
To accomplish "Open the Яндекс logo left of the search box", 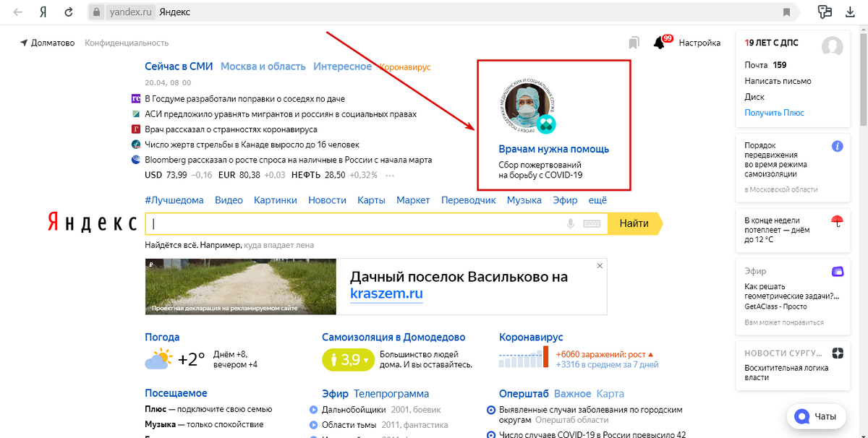I will (92, 223).
